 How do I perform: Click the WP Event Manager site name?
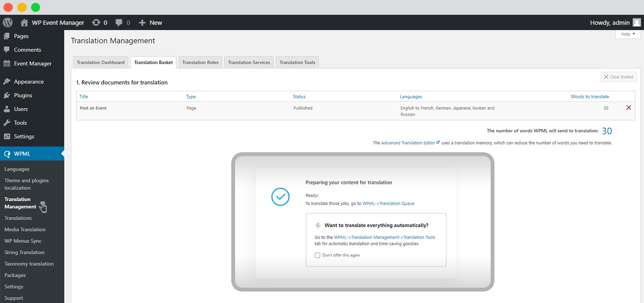point(58,22)
